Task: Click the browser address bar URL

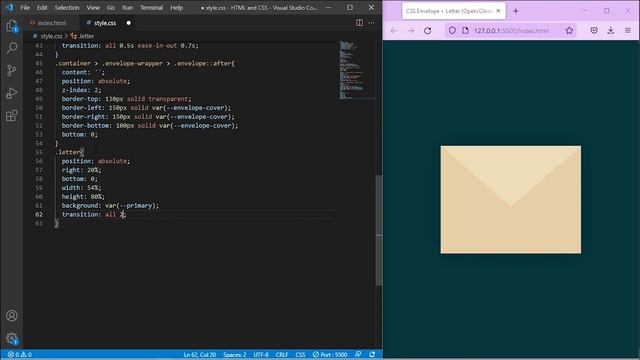Action: [x=511, y=31]
